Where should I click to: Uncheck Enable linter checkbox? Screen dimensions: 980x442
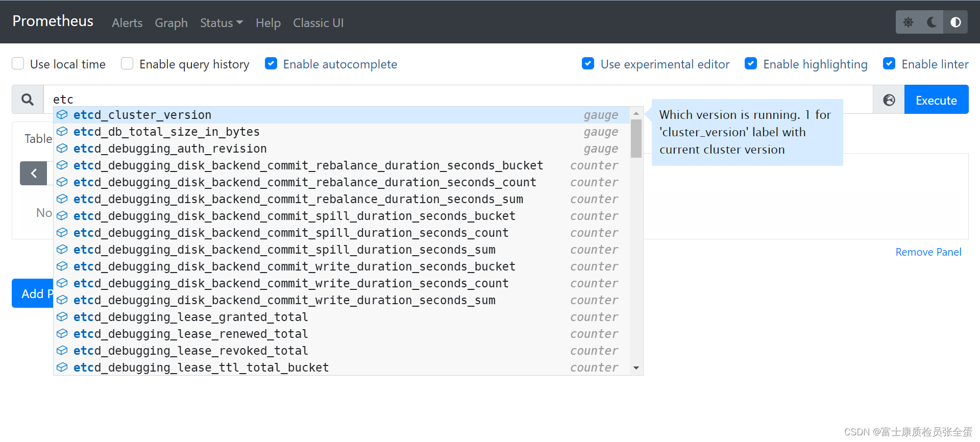click(x=889, y=63)
